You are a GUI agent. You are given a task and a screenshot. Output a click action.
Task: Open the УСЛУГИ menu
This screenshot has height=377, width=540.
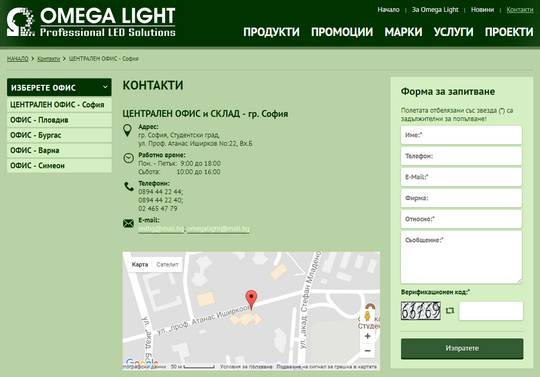coord(454,32)
